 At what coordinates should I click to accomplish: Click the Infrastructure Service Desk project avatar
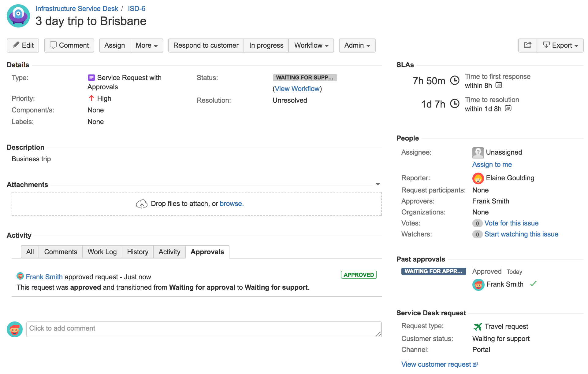point(18,16)
